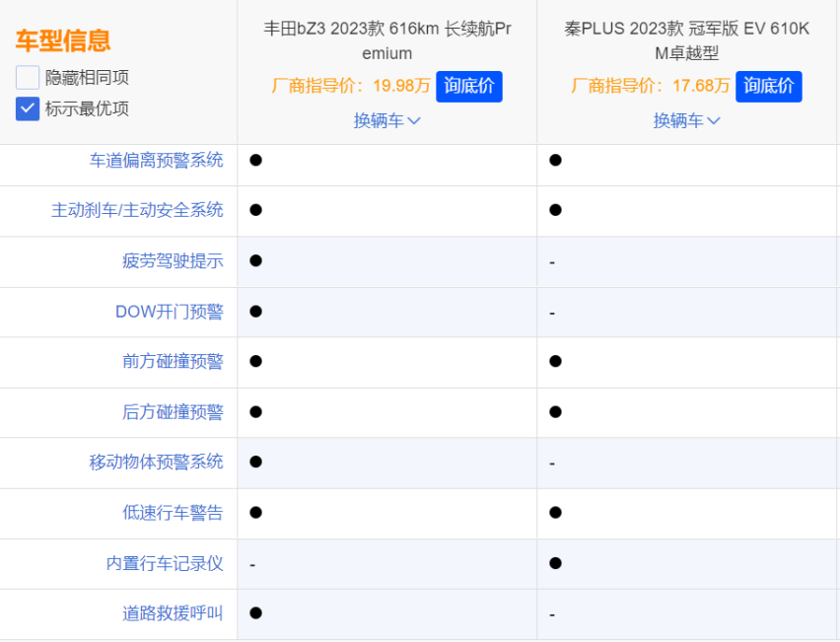
Task: Open the 丰田bZ3 2023款 616km model title
Action: (386, 40)
